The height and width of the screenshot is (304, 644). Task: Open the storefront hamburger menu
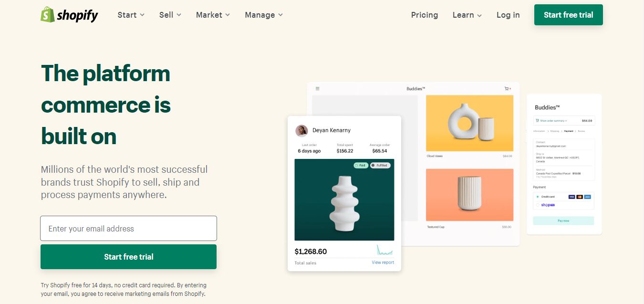tap(317, 88)
